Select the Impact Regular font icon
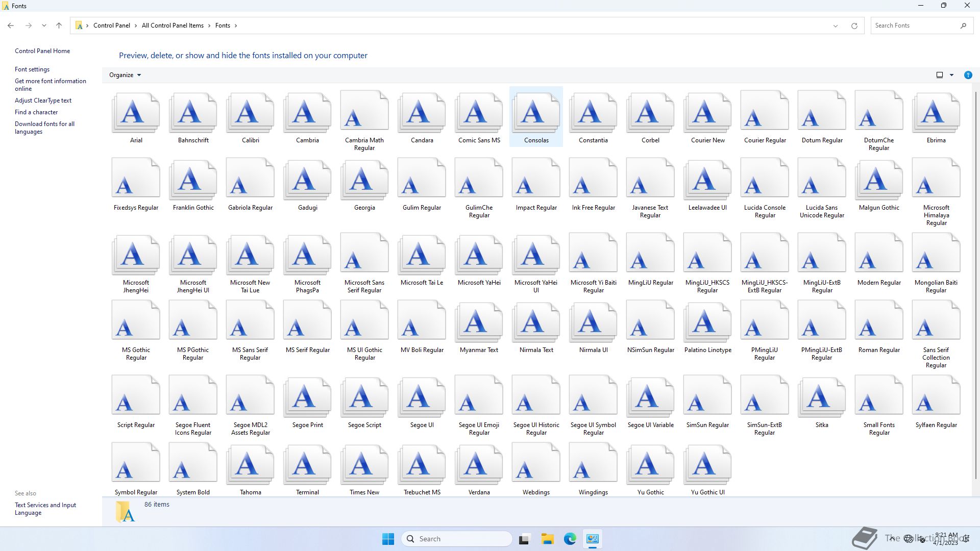 pos(536,178)
